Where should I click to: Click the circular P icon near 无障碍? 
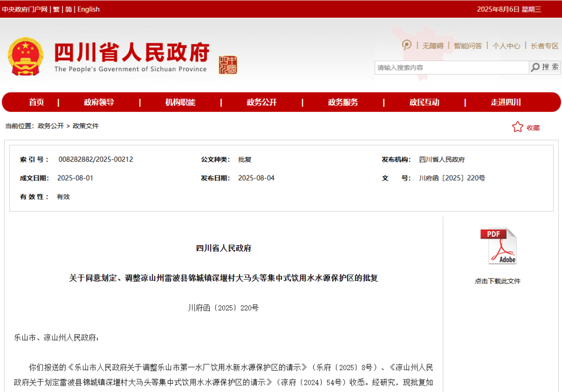click(407, 45)
